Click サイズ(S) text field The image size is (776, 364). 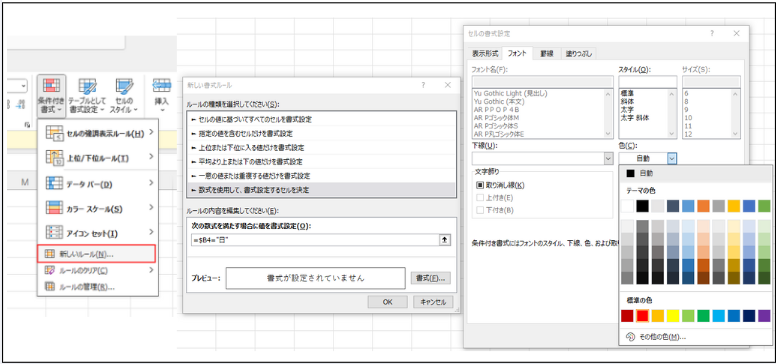tap(711, 82)
